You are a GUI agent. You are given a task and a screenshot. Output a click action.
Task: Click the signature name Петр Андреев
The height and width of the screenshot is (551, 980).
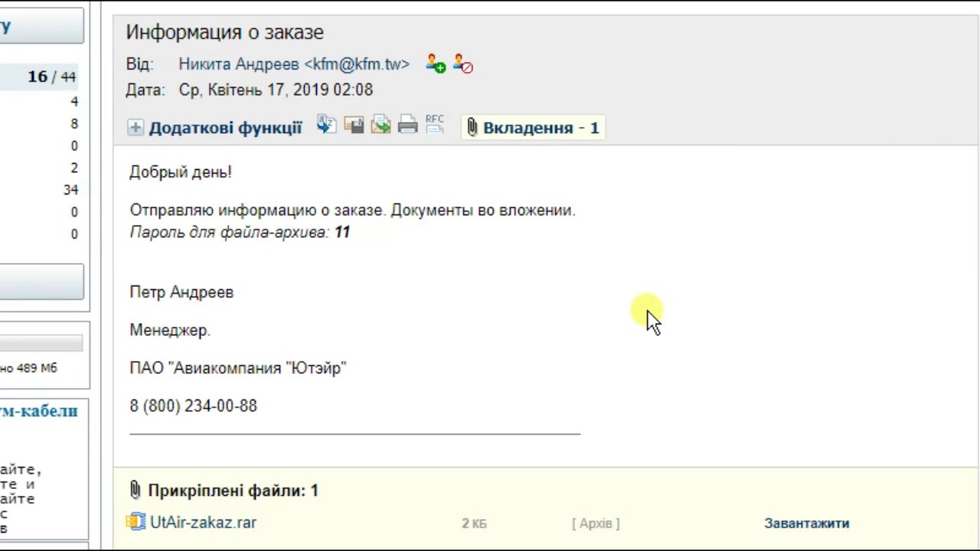click(x=181, y=292)
